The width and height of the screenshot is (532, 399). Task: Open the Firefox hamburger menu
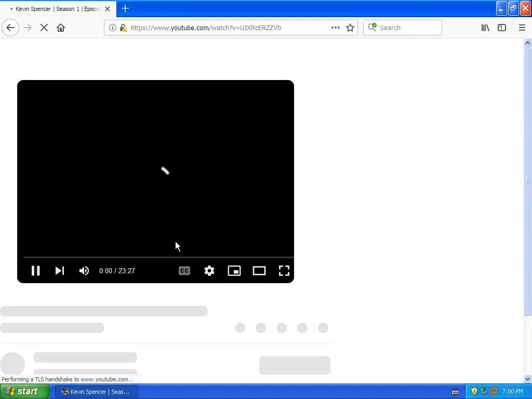522,28
